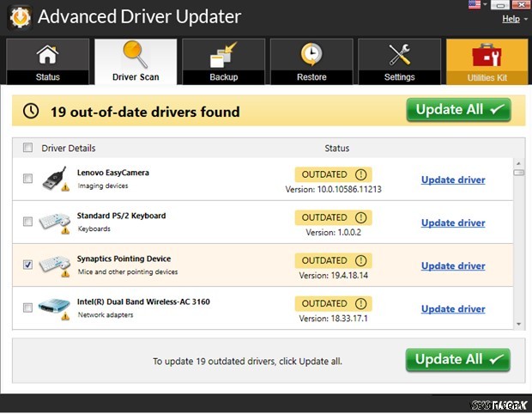The height and width of the screenshot is (414, 532).
Task: Click the info icon in Intel wireless status
Action: (360, 303)
